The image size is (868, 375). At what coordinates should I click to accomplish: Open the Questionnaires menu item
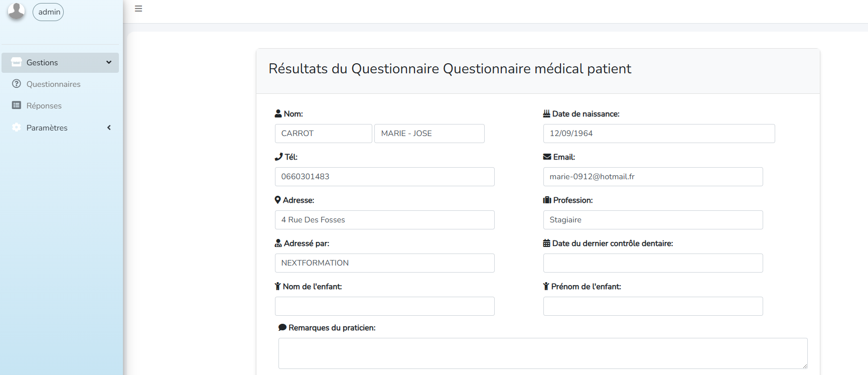point(53,84)
